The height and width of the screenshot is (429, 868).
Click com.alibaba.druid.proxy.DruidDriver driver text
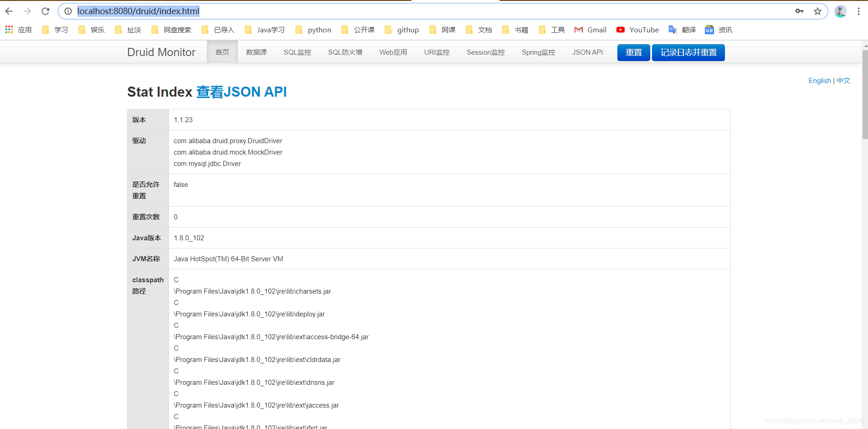point(228,141)
